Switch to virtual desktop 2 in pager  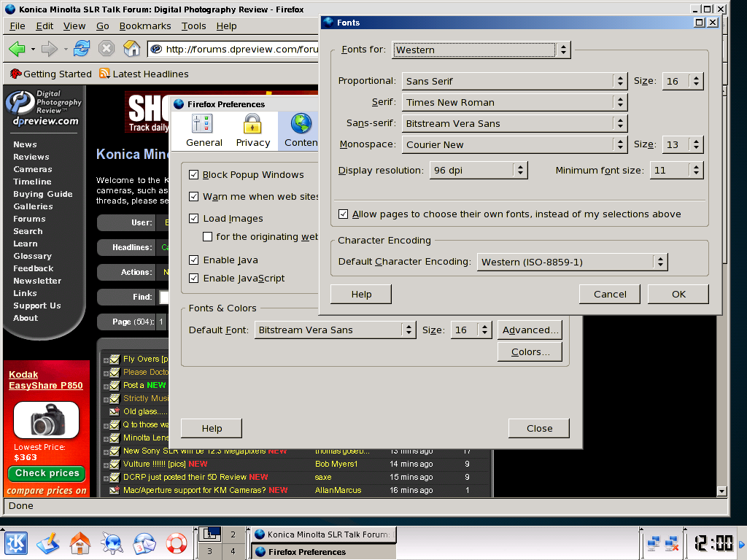point(233,534)
